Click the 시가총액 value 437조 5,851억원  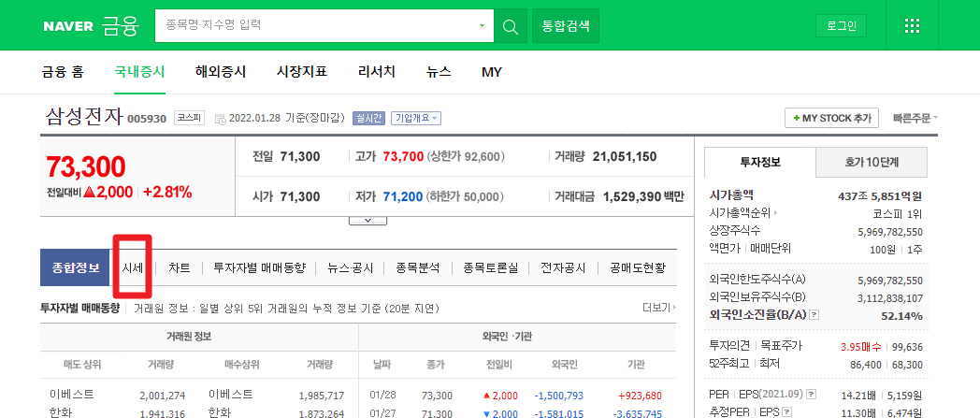881,196
